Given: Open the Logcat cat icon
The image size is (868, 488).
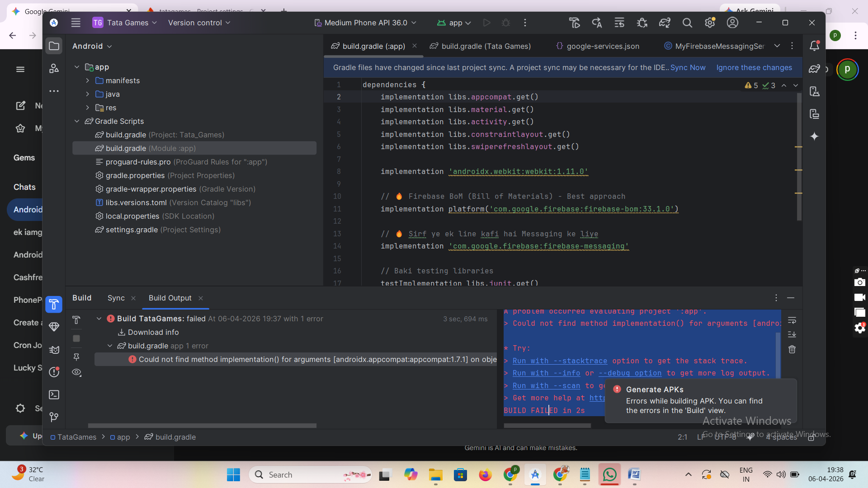Looking at the screenshot, I should (54, 349).
